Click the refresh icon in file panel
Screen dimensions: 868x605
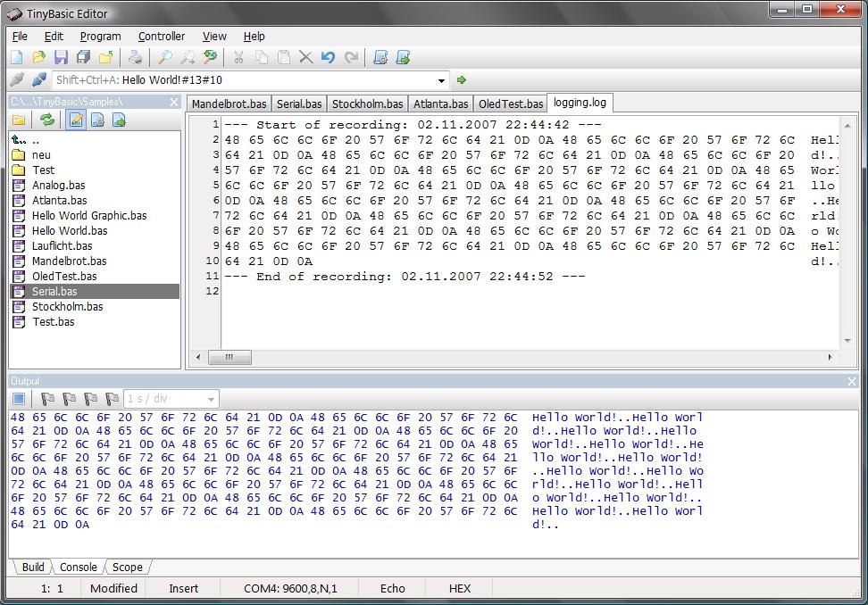tap(47, 120)
